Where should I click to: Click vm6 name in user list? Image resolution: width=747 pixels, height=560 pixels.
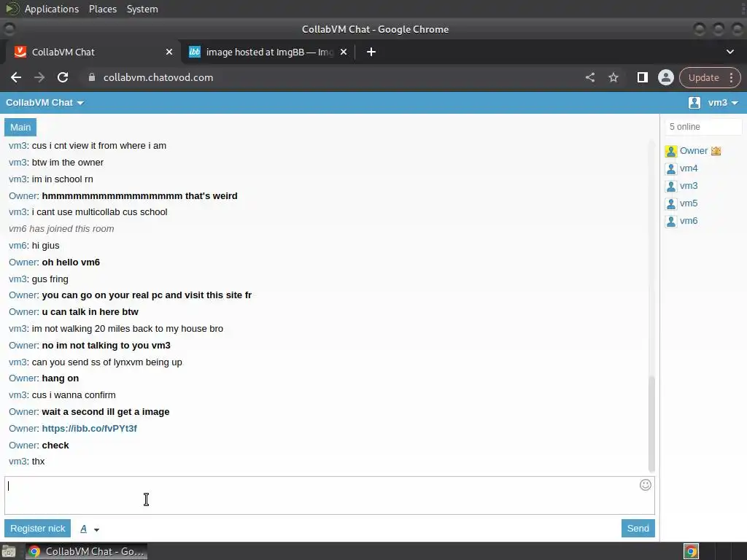pyautogui.click(x=689, y=221)
